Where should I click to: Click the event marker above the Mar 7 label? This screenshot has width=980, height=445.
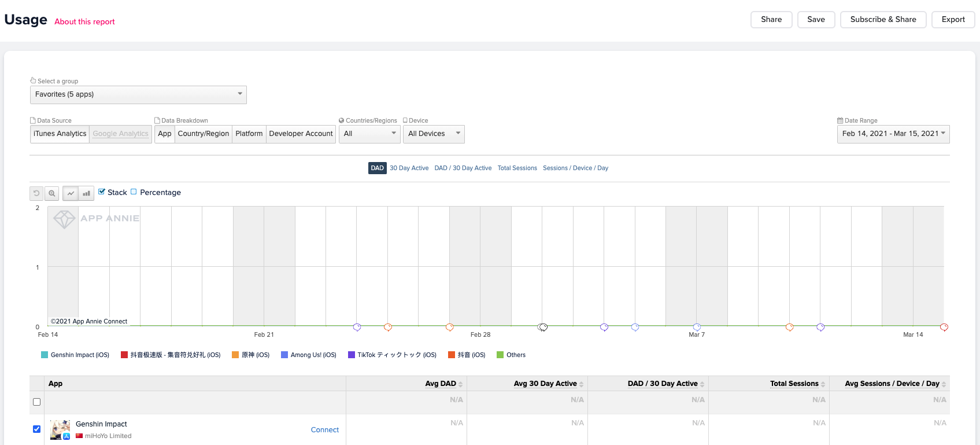point(697,328)
